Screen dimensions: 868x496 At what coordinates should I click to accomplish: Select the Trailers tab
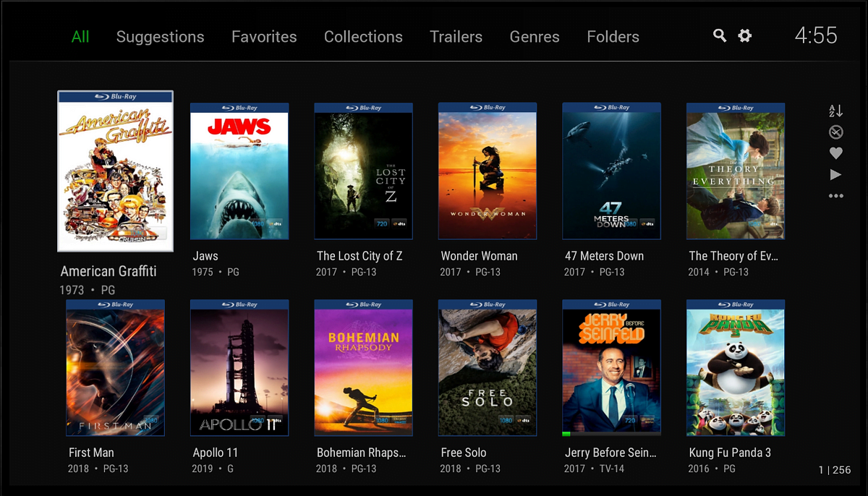pyautogui.click(x=456, y=37)
